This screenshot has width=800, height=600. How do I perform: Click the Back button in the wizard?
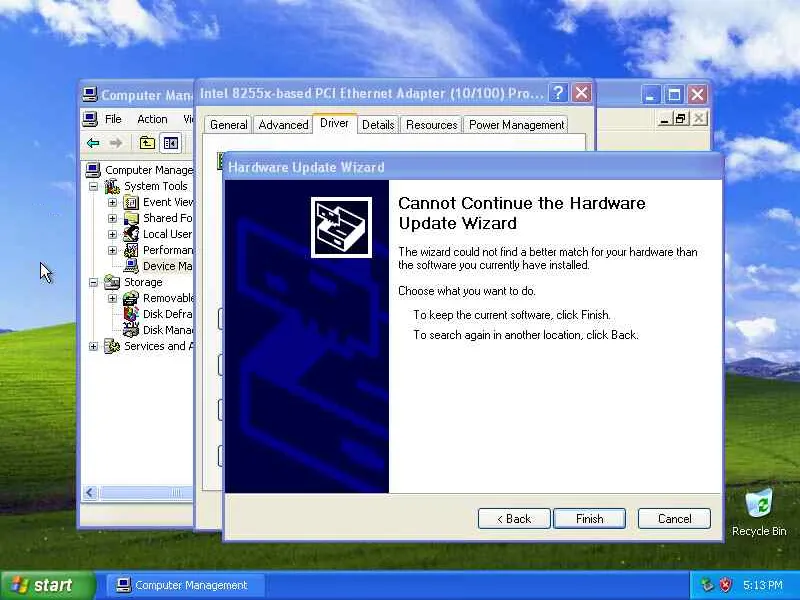(x=514, y=518)
